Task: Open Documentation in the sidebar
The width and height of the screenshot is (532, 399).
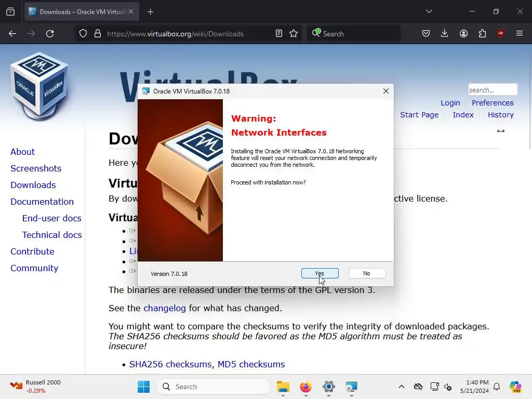Action: (42, 202)
